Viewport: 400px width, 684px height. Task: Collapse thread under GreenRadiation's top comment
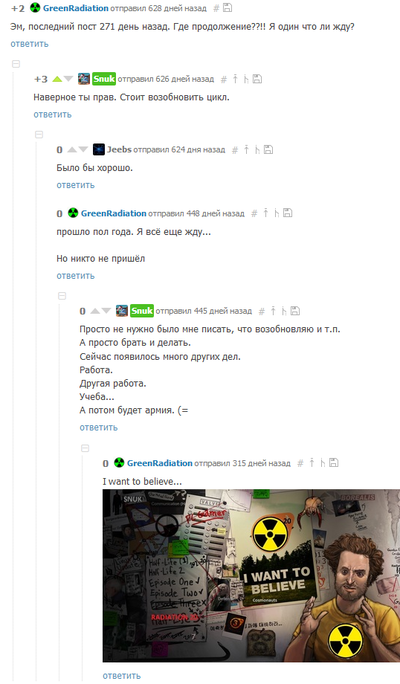[16, 64]
